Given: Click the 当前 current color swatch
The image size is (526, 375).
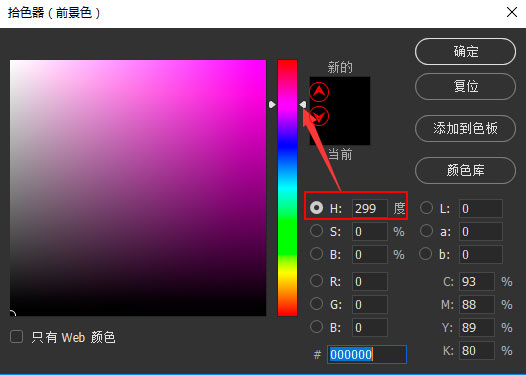Looking at the screenshot, I should tap(340, 128).
